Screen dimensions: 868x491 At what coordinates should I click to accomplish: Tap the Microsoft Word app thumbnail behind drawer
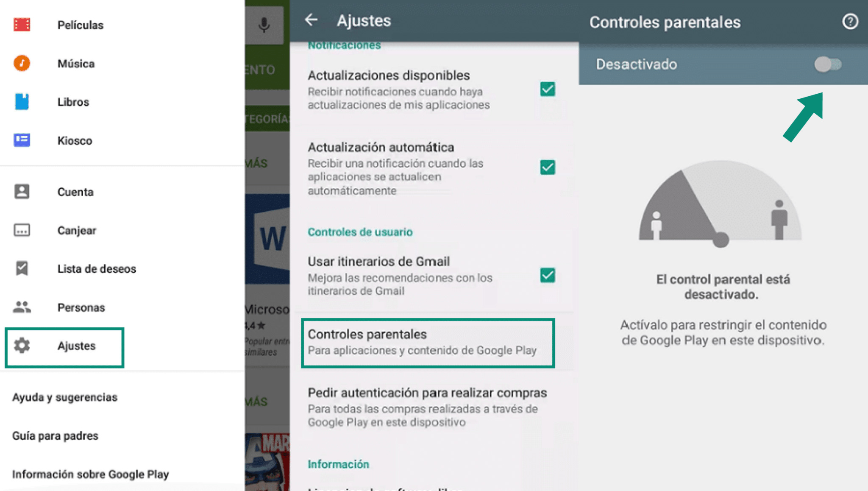(267, 239)
